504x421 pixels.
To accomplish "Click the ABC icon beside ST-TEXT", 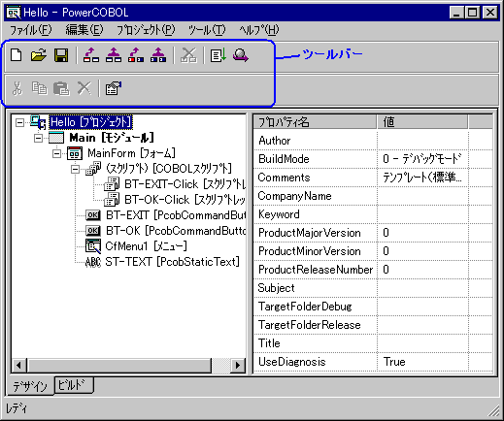I will pos(93,262).
